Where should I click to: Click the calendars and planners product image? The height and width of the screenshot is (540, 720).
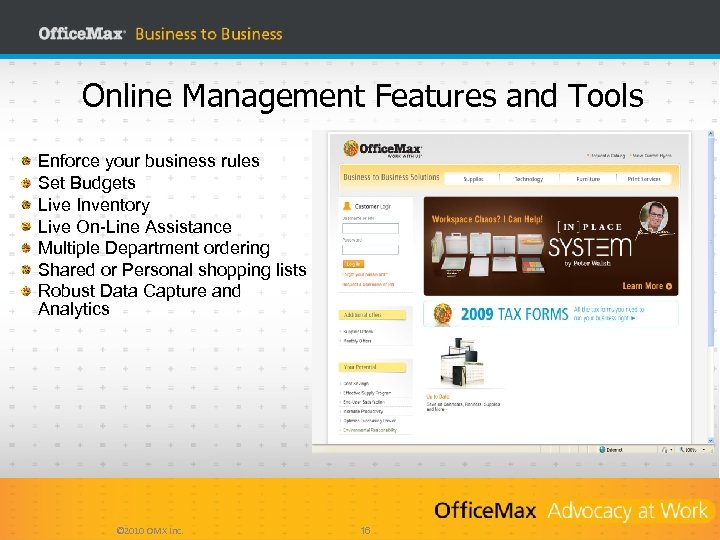tap(461, 363)
